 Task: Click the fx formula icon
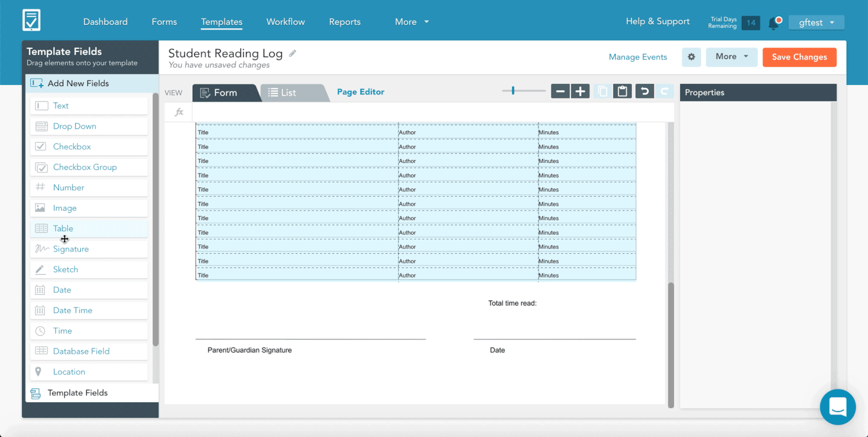[178, 112]
